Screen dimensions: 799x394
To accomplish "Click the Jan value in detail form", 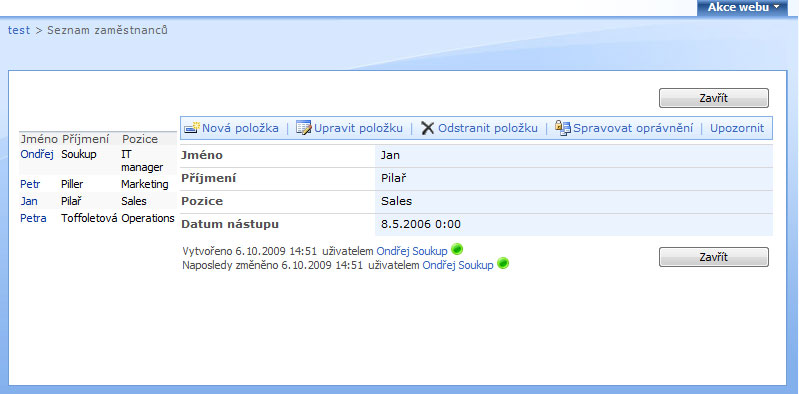I will pos(390,155).
